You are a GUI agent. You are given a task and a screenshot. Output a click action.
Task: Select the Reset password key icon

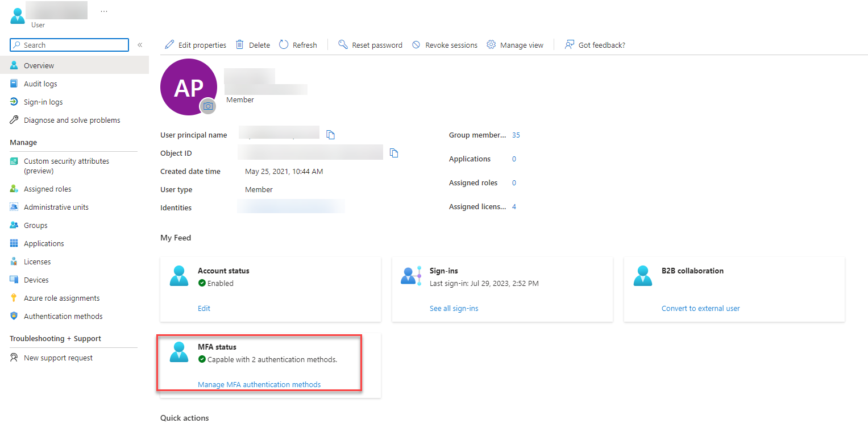pyautogui.click(x=343, y=44)
